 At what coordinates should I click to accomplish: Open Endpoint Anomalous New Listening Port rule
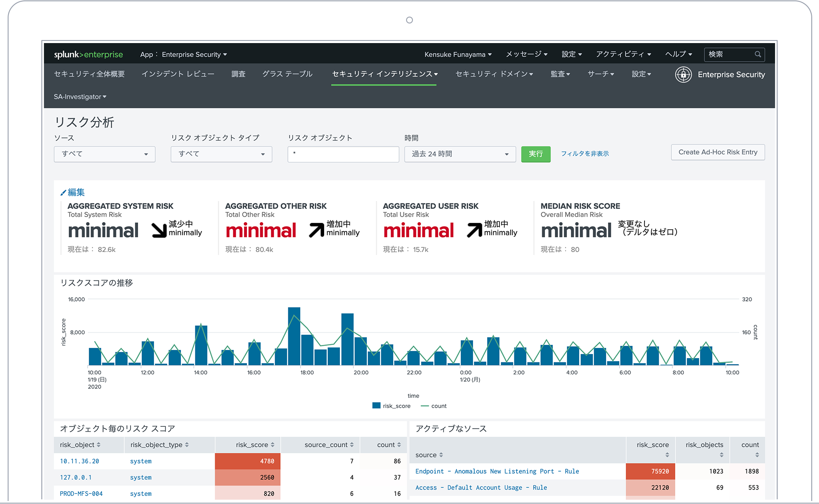coord(497,472)
